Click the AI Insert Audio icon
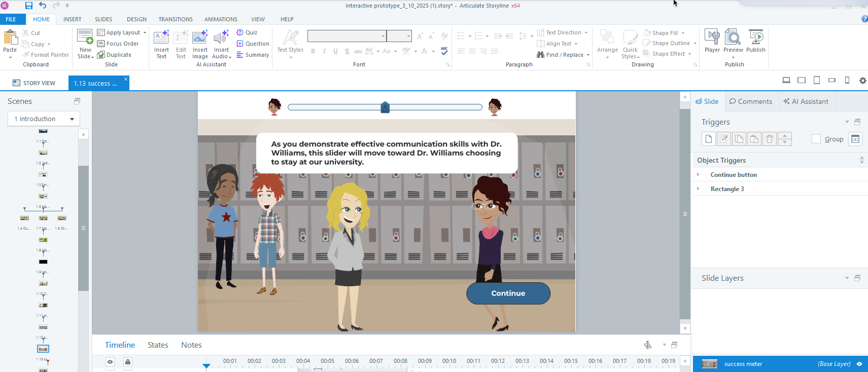 (x=221, y=38)
